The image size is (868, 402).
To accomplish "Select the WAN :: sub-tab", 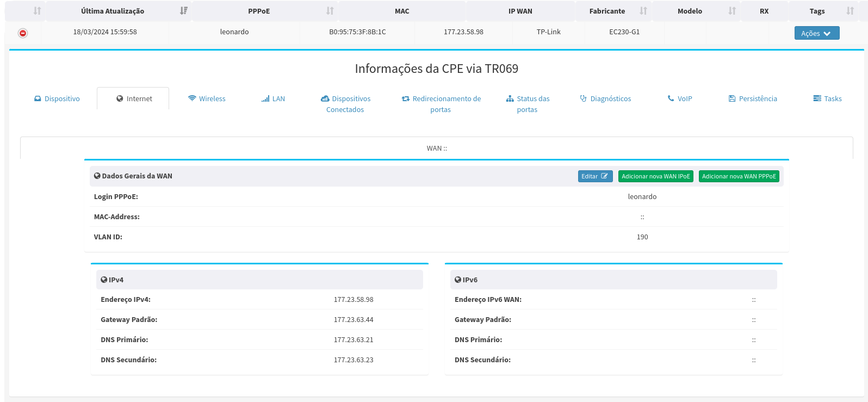I will [x=437, y=148].
